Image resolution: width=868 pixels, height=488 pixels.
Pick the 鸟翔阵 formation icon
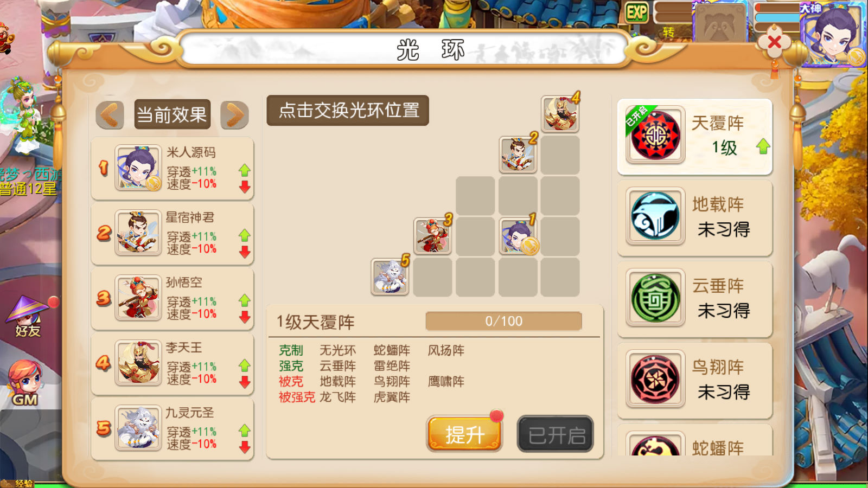(x=655, y=378)
